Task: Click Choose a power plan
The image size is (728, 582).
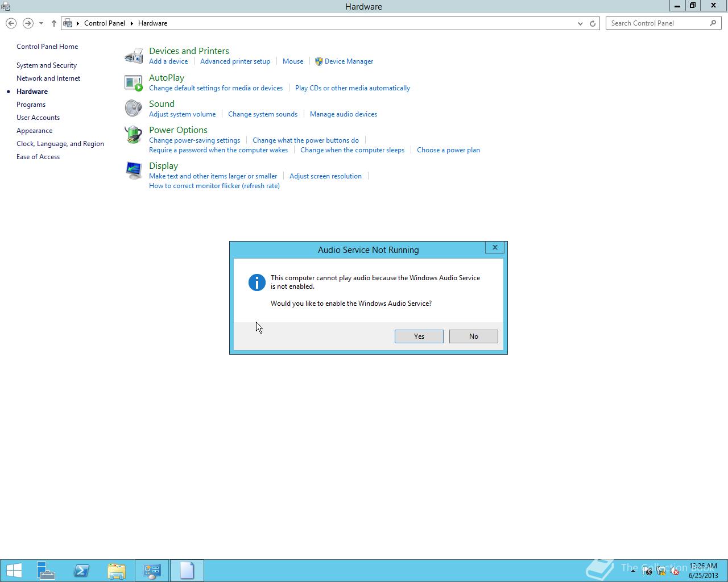Action: tap(448, 150)
